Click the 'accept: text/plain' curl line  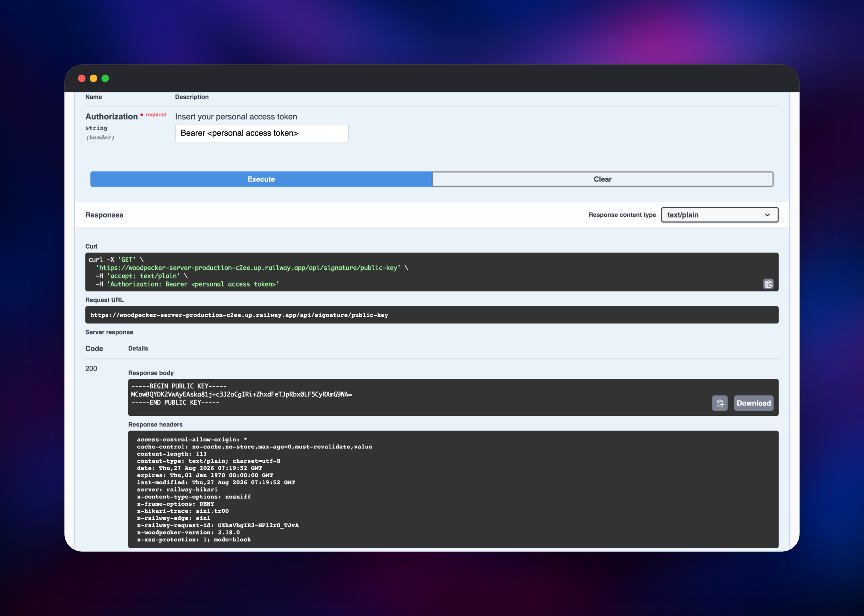(x=141, y=276)
